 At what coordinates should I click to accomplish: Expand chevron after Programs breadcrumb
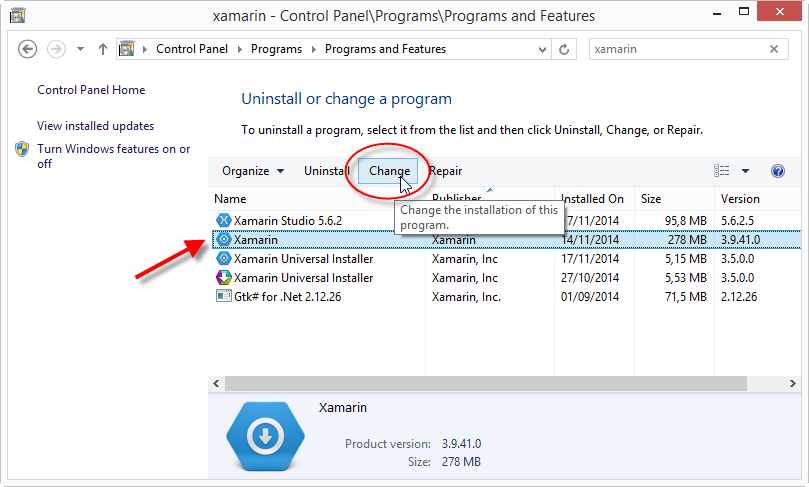(314, 49)
